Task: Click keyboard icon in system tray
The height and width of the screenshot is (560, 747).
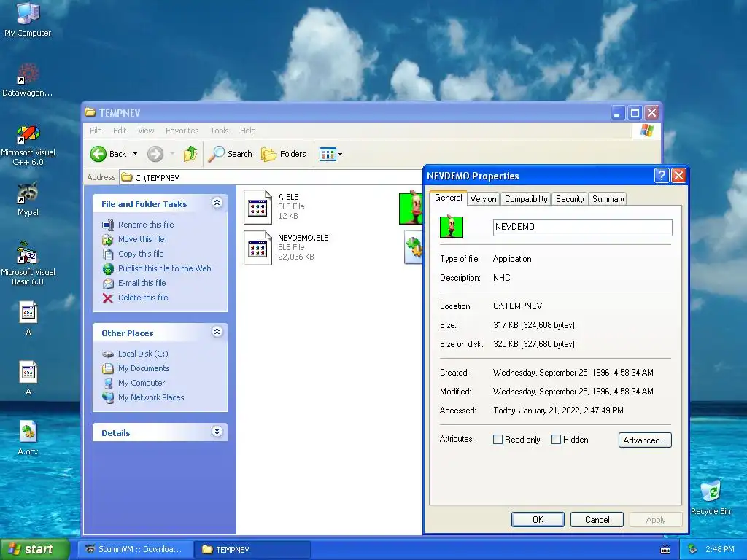Action: (665, 550)
